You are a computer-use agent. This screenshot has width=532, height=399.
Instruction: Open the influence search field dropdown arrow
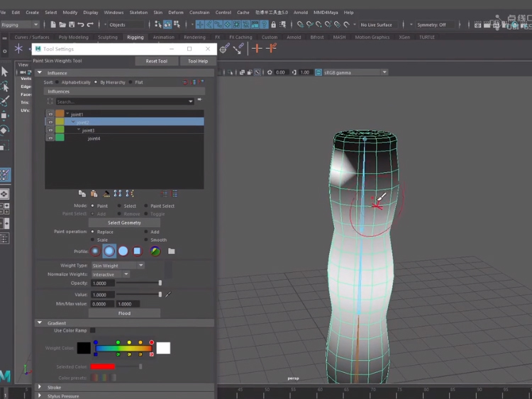click(191, 101)
